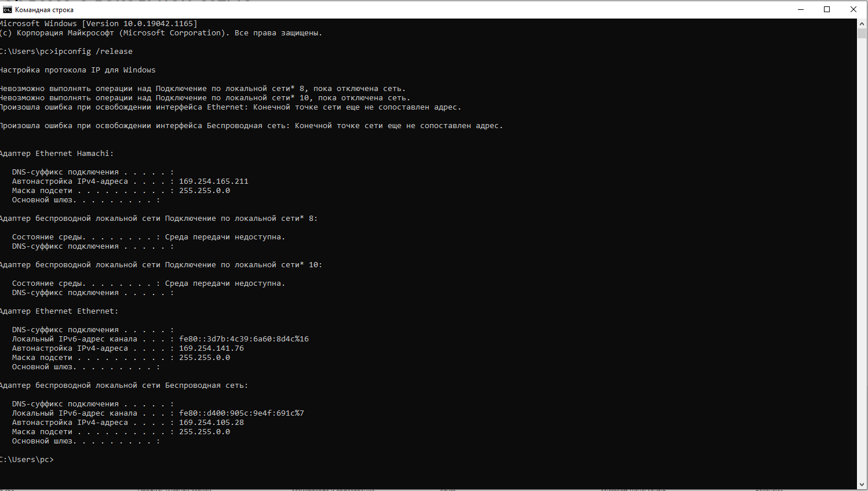Click the typed 'ipconfig /release' command
This screenshot has width=868, height=491.
pyautogui.click(x=93, y=52)
